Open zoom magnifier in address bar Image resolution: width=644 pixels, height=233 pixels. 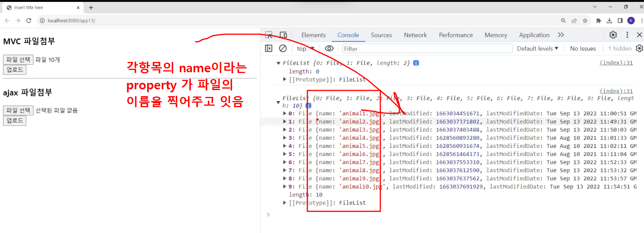pos(563,21)
